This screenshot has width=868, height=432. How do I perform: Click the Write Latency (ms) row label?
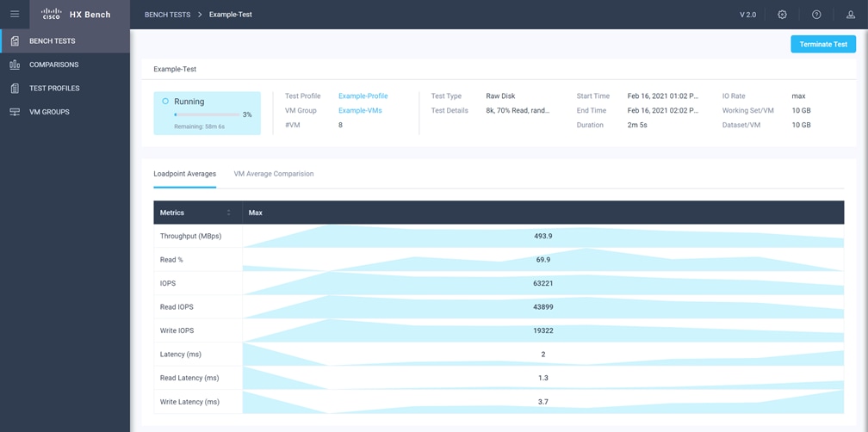pyautogui.click(x=189, y=402)
